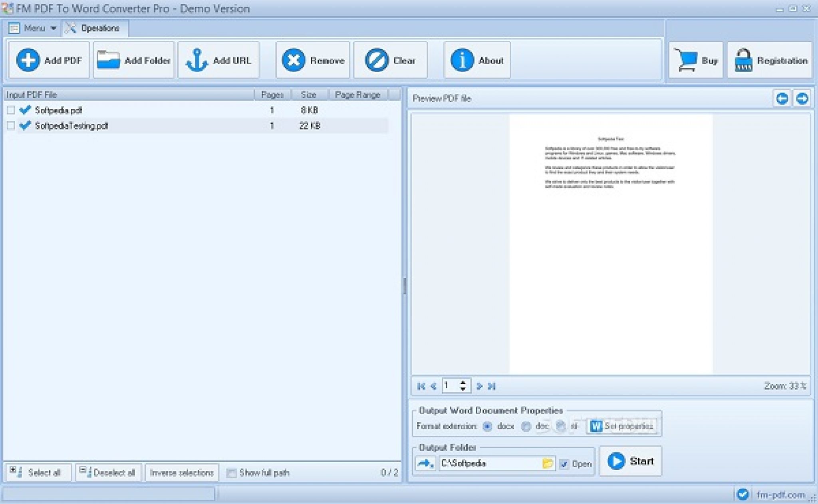Screen dimensions: 818x504
Task: Browse output folder with yellow folder icon
Action: tap(548, 463)
